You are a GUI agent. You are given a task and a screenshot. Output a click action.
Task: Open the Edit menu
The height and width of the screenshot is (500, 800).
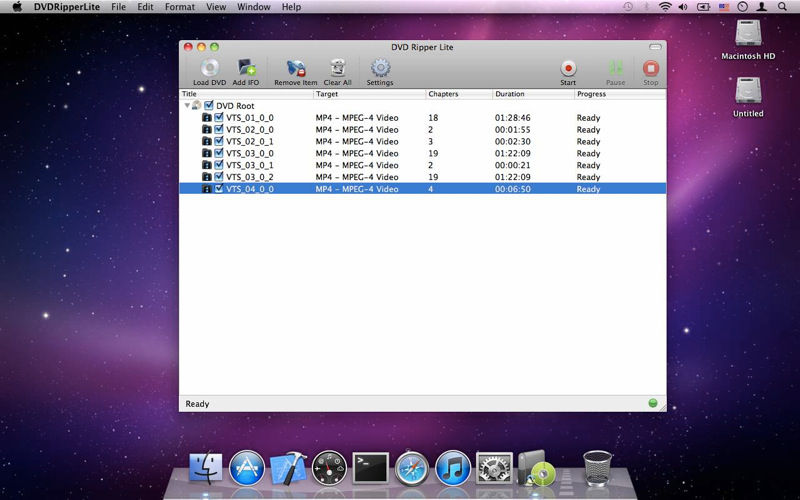coord(145,7)
